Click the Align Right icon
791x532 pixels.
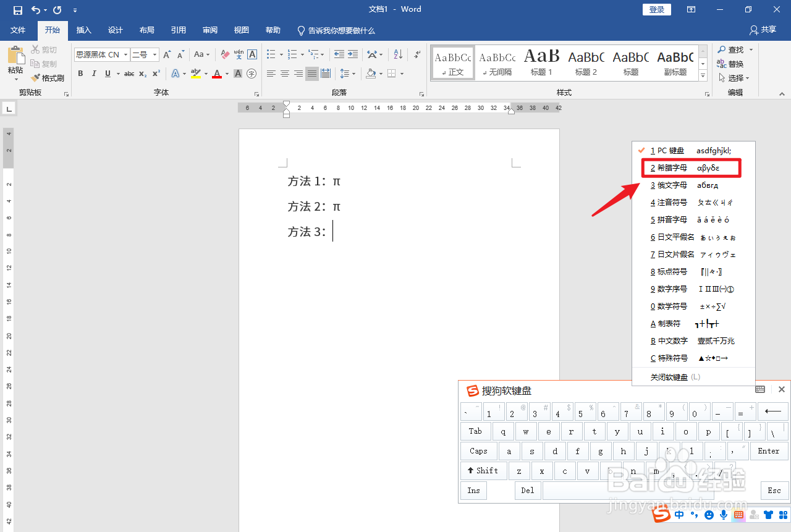[298, 74]
